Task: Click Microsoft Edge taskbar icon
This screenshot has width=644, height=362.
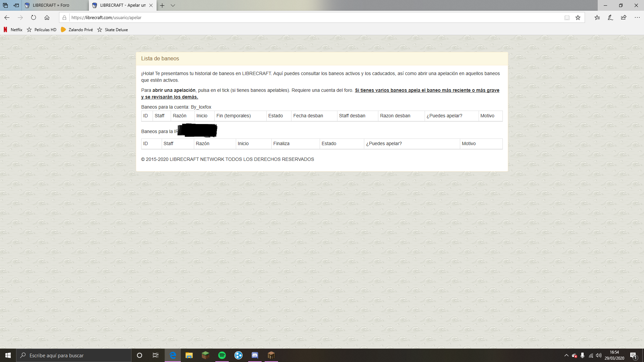Action: (173, 355)
